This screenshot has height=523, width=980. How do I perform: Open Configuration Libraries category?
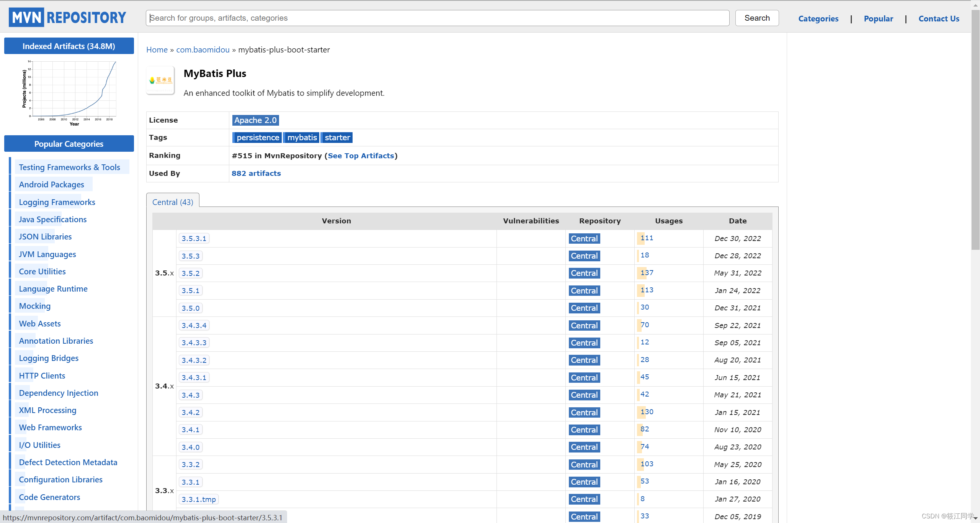[60, 479]
